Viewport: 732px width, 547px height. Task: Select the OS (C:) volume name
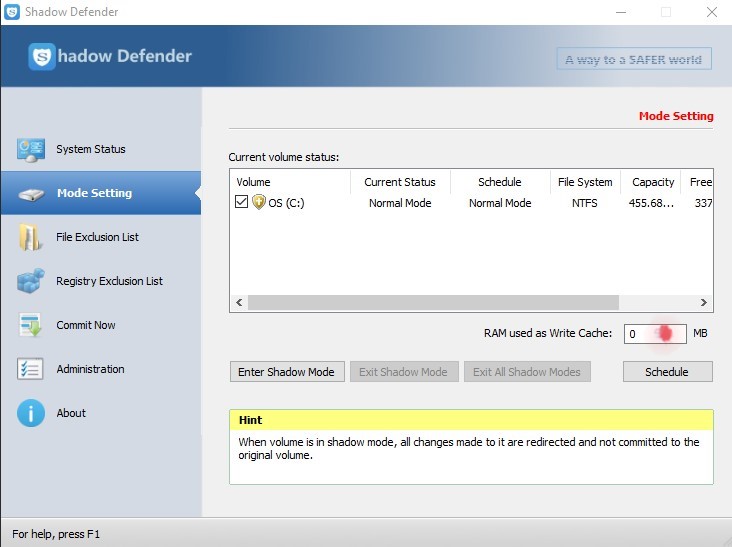(286, 203)
